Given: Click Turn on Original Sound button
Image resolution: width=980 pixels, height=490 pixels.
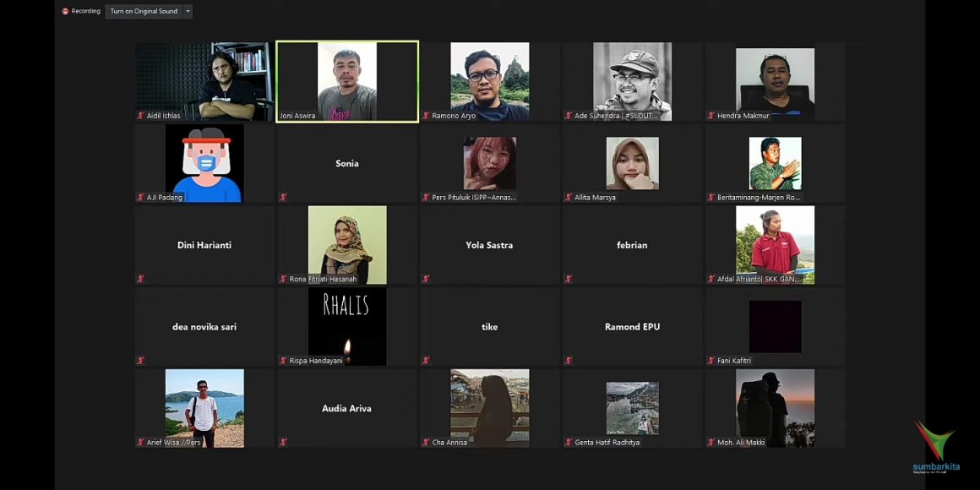Looking at the screenshot, I should [x=144, y=12].
